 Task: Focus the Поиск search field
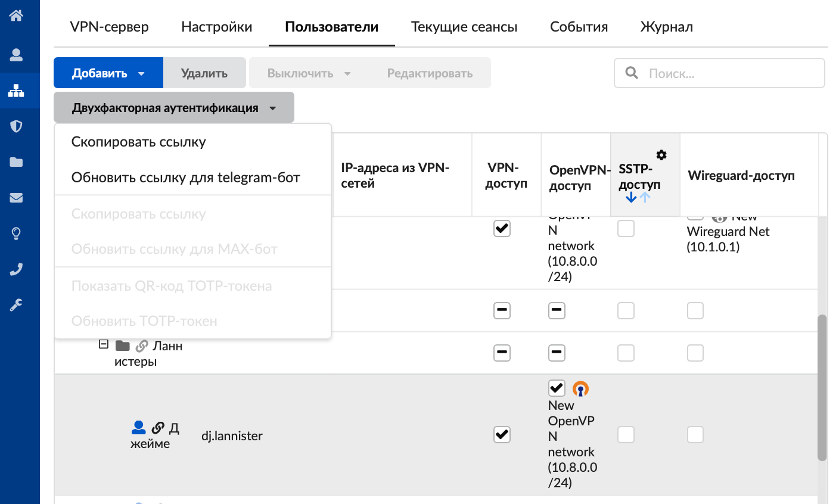pyautogui.click(x=719, y=73)
